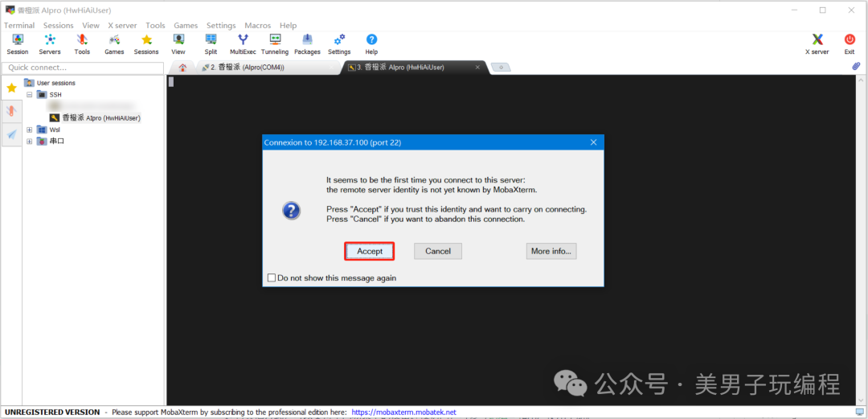The image size is (868, 419).
Task: Click the Accept button
Action: click(x=370, y=251)
